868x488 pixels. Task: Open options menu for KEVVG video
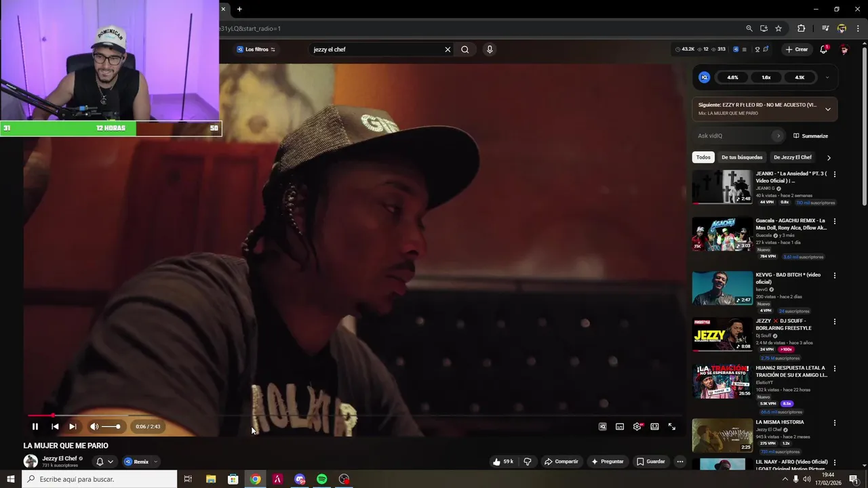(x=835, y=276)
